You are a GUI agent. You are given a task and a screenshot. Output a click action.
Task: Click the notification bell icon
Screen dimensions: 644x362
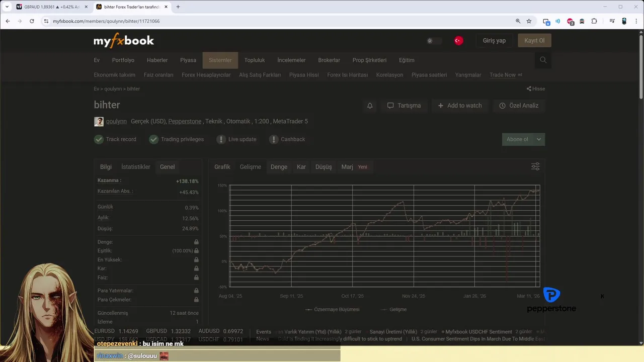pos(370,106)
